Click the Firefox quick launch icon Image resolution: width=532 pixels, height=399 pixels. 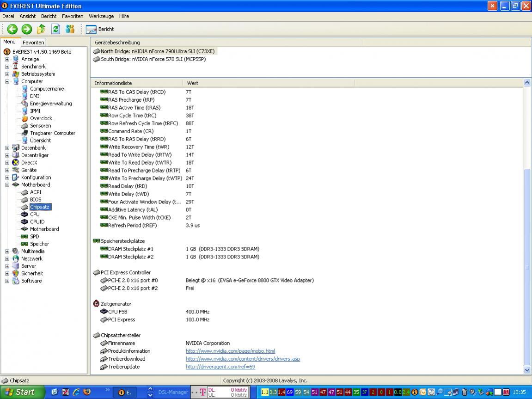87,392
